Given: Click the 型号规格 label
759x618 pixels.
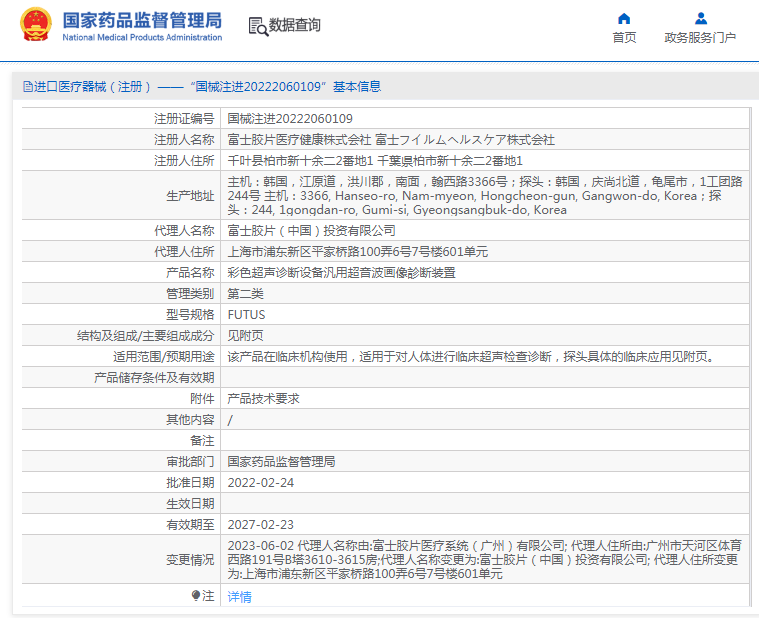Looking at the screenshot, I should (x=190, y=315).
